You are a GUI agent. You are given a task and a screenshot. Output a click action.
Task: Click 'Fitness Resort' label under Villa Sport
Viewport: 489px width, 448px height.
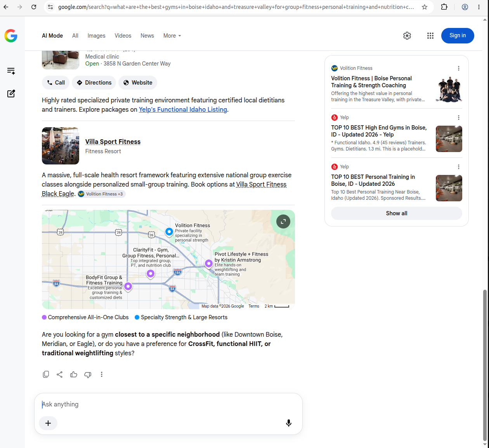[x=103, y=151]
